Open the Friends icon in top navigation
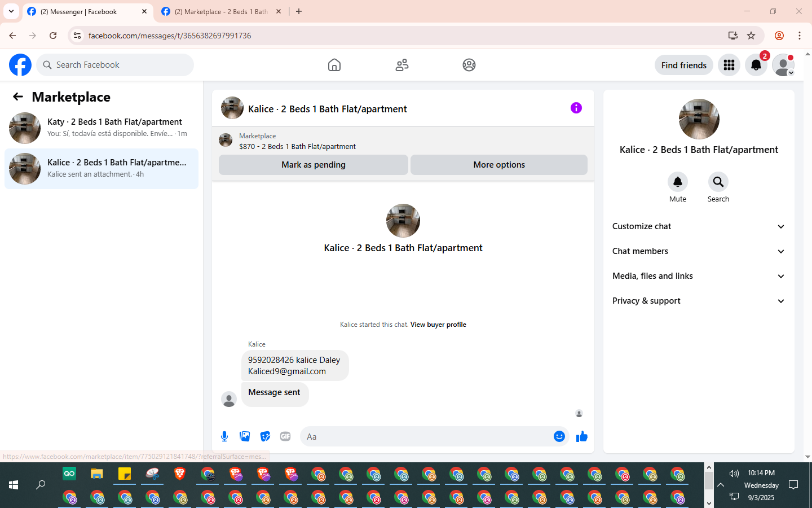 (402, 65)
